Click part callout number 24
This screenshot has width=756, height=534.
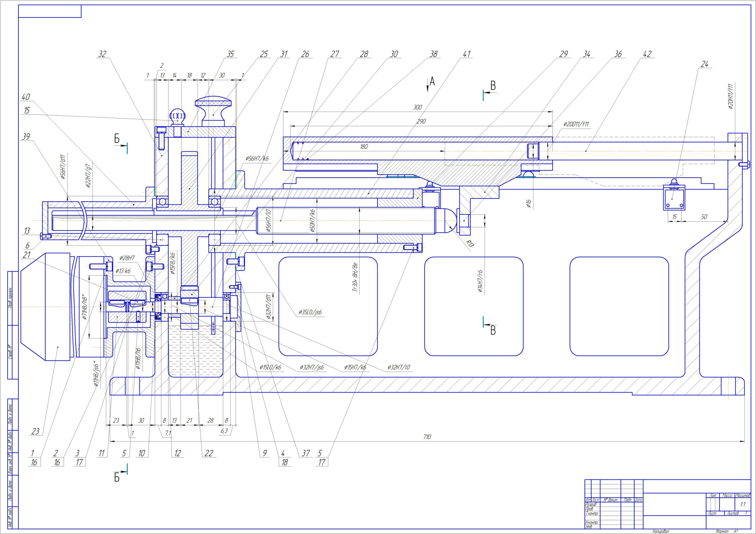pos(704,65)
